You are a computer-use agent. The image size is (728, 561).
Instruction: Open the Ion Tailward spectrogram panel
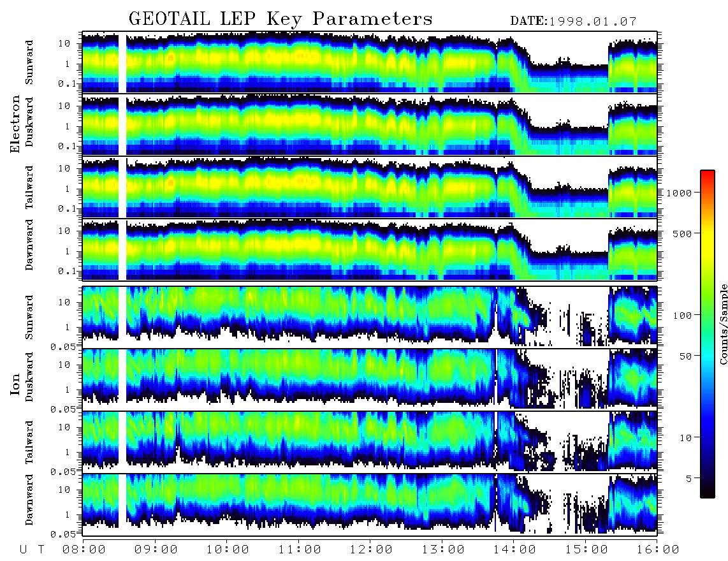click(370, 442)
